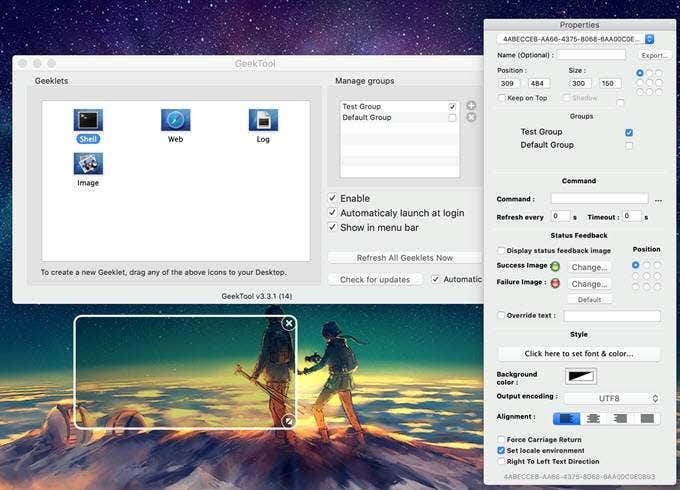Uncheck Test Group in Properties Groups
This screenshot has height=490, width=680.
point(629,132)
